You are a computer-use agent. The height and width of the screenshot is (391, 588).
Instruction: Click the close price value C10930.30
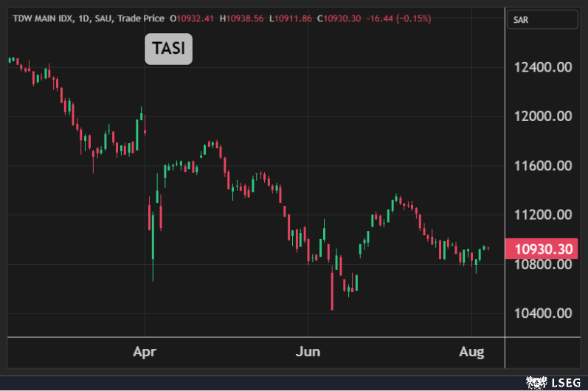pos(339,18)
